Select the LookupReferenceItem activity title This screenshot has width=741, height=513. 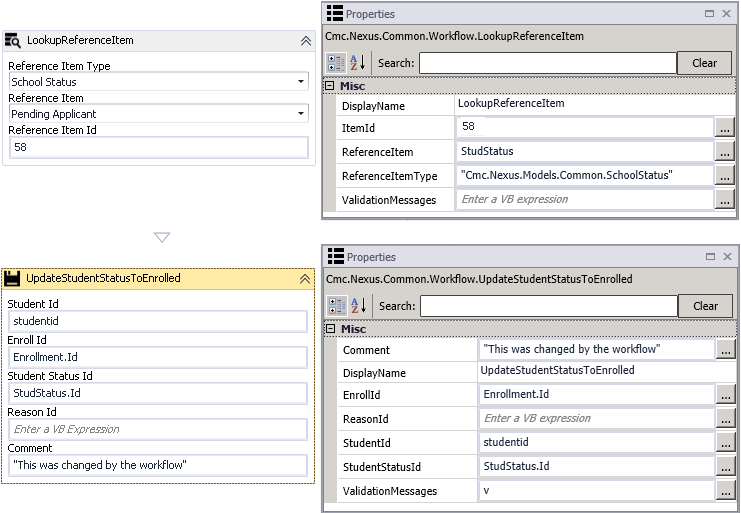click(x=80, y=41)
